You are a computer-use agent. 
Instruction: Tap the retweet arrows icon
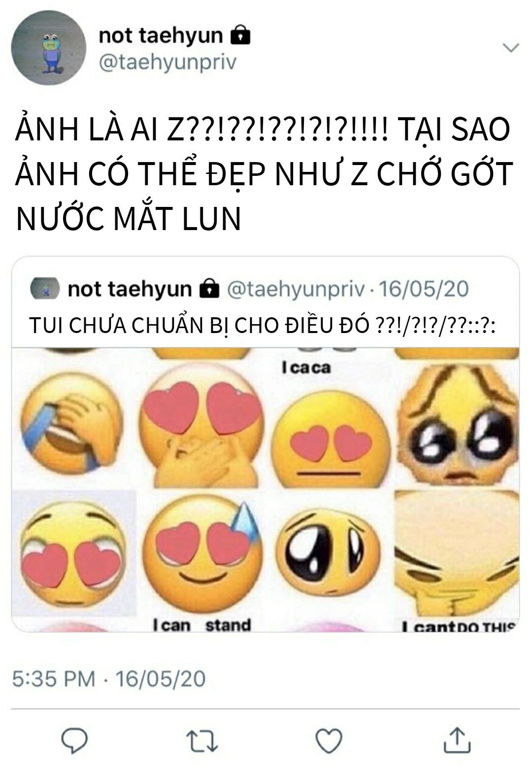click(201, 741)
